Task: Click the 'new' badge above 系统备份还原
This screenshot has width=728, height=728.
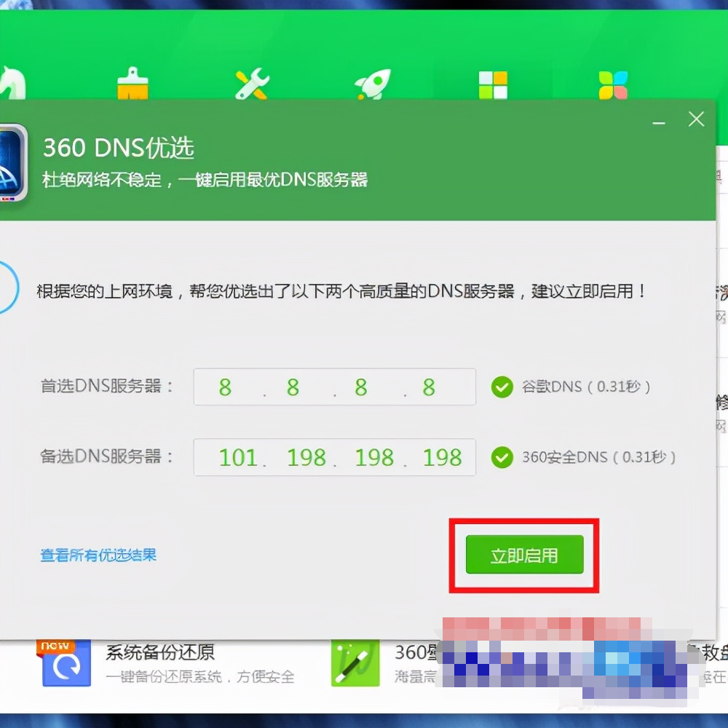Action: click(x=54, y=644)
